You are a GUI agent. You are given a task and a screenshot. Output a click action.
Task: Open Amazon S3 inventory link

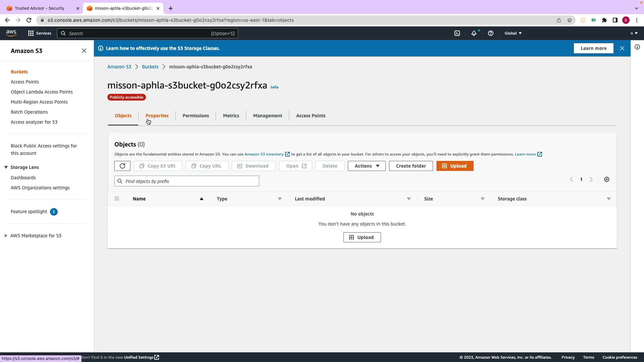click(x=264, y=154)
